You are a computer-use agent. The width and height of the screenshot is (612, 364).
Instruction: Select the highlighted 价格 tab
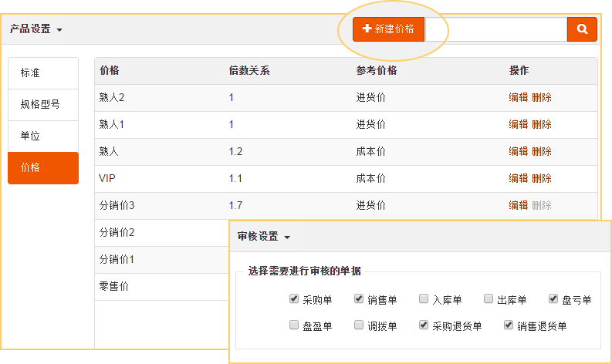coord(43,167)
